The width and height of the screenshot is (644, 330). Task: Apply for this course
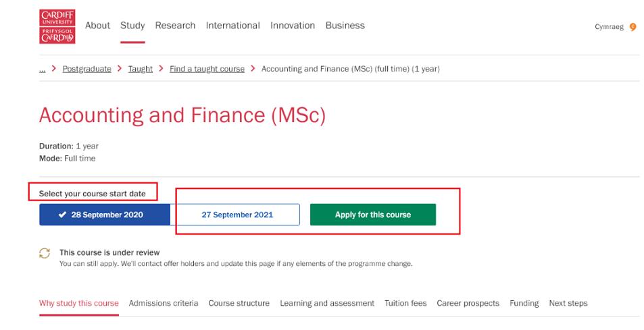point(372,215)
